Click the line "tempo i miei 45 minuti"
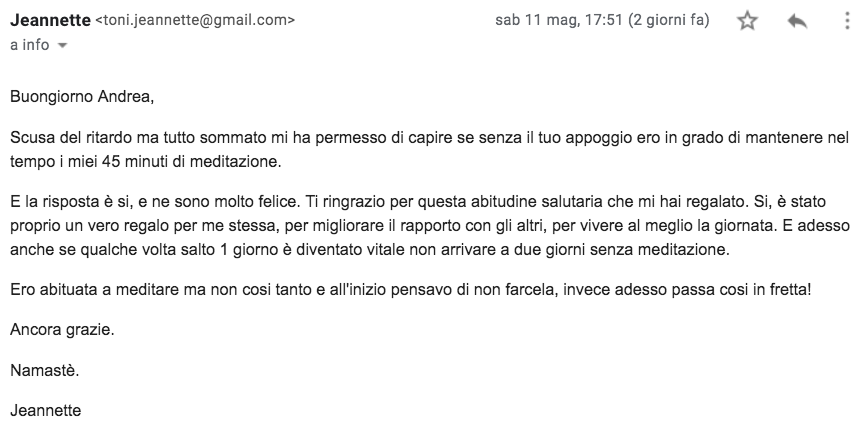The height and width of the screenshot is (432, 862). [x=146, y=162]
